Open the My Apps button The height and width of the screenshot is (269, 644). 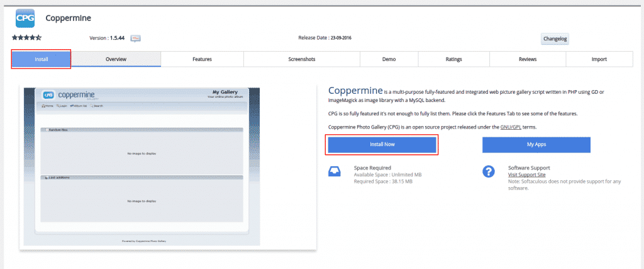(x=536, y=145)
